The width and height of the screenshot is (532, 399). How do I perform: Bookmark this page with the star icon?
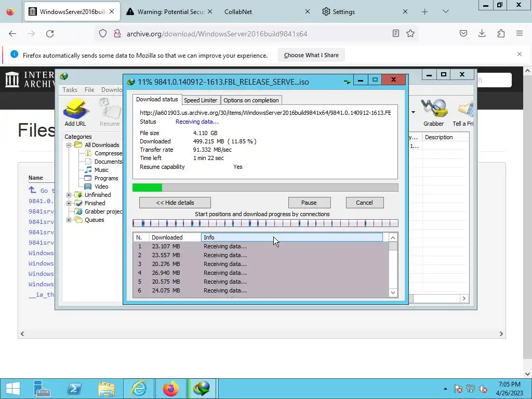410,33
